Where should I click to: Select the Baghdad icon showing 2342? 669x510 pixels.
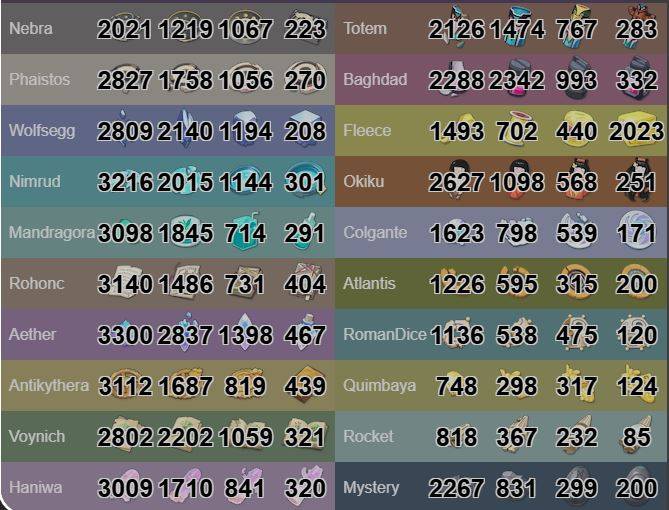517,79
